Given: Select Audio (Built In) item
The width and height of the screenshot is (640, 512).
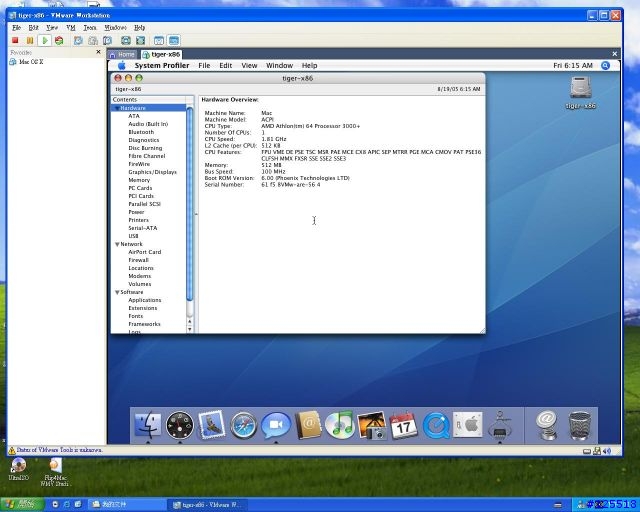Looking at the screenshot, I should [148, 124].
